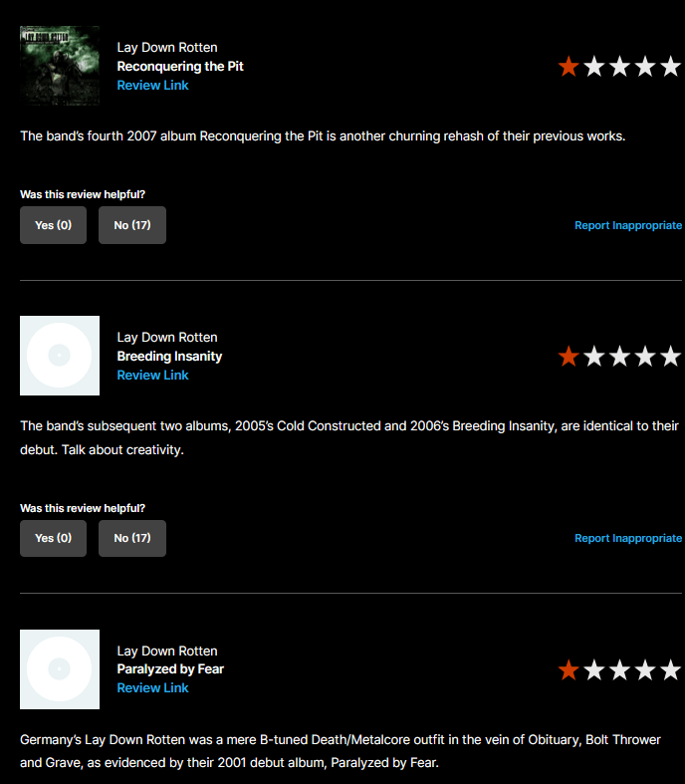The width and height of the screenshot is (685, 784).
Task: Open Reconquering the Pit album cover thumbnail
Action: click(x=60, y=66)
